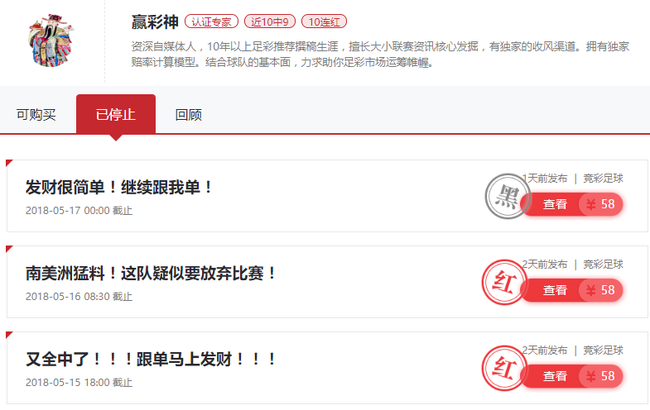Click the 红 stamp on the 南美洲猛料 post
The image size is (650, 410).
click(x=504, y=282)
